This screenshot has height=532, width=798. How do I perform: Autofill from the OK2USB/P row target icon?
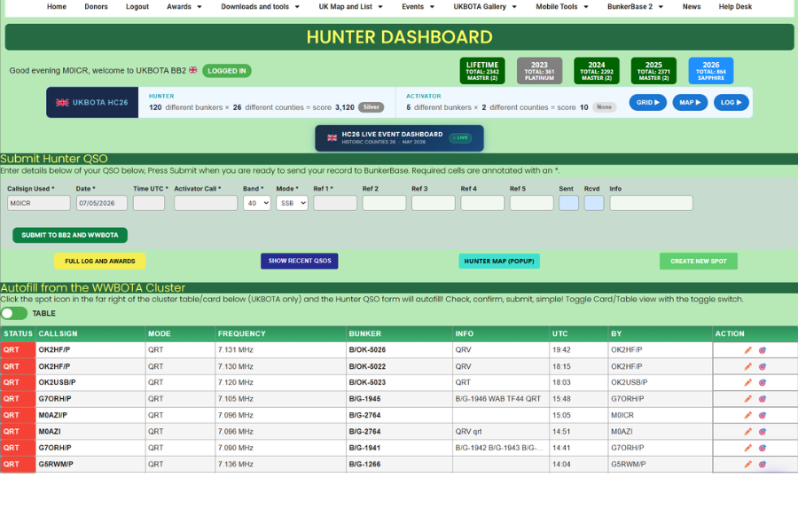pos(763,383)
